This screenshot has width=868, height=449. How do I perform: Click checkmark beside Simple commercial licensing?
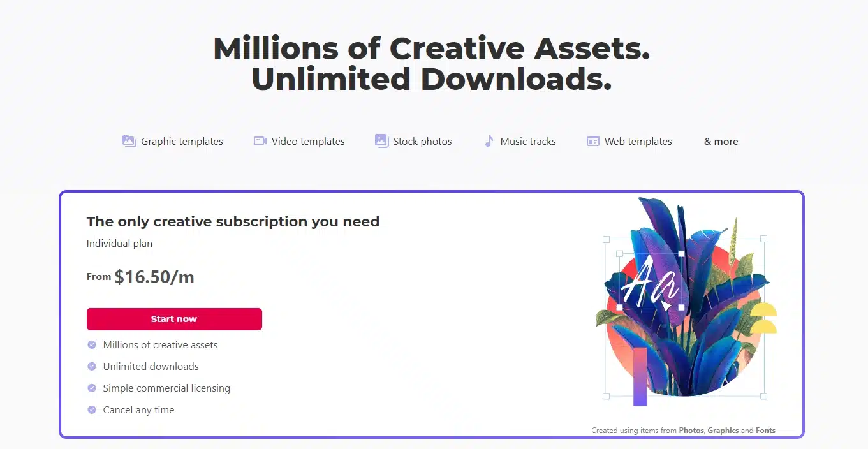coord(92,388)
